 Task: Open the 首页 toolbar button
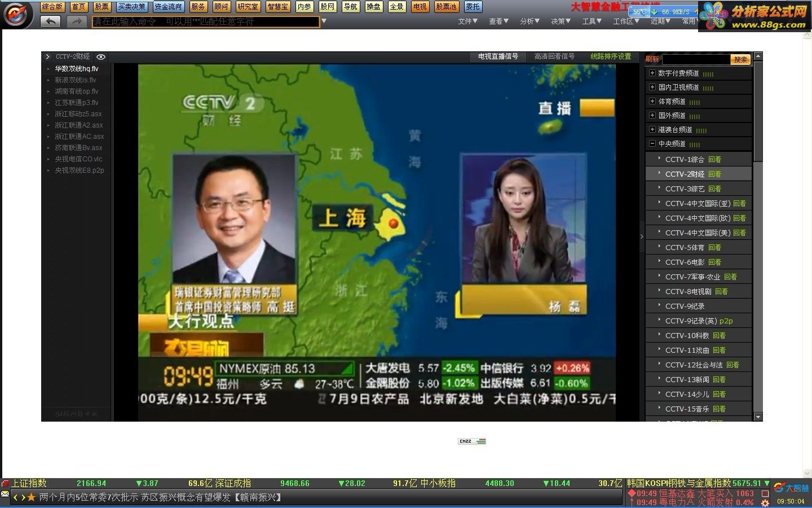(x=79, y=7)
